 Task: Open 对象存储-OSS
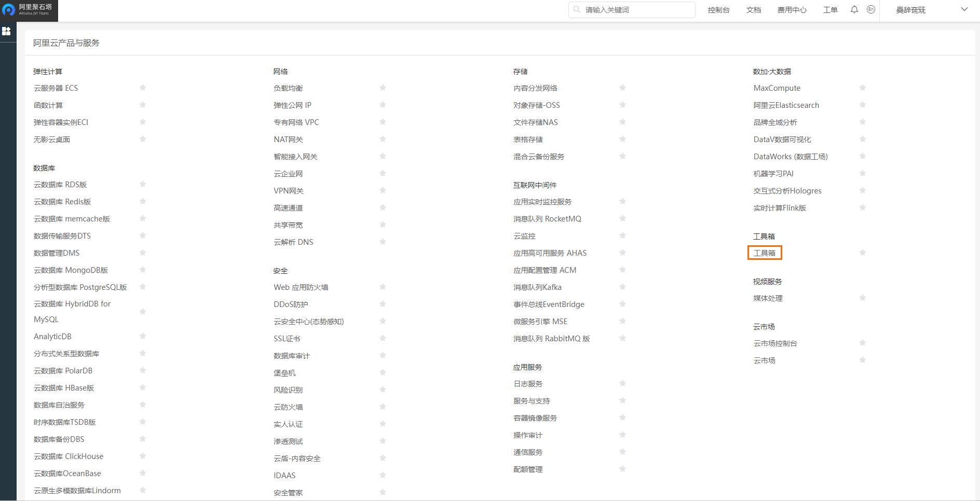click(537, 105)
